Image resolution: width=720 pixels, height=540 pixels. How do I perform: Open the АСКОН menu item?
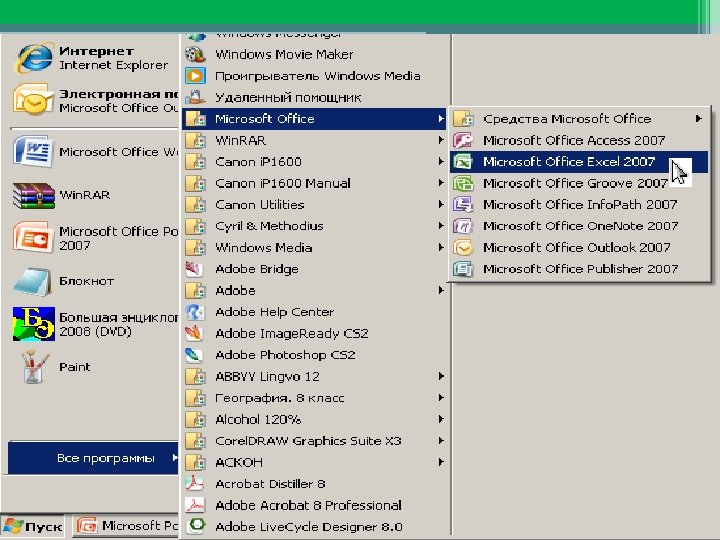point(315,462)
